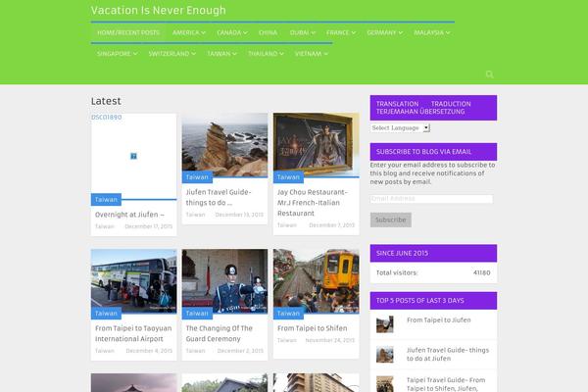Expand the Germany menu
Image resolution: width=588 pixels, height=392 pixels.
[x=385, y=32]
